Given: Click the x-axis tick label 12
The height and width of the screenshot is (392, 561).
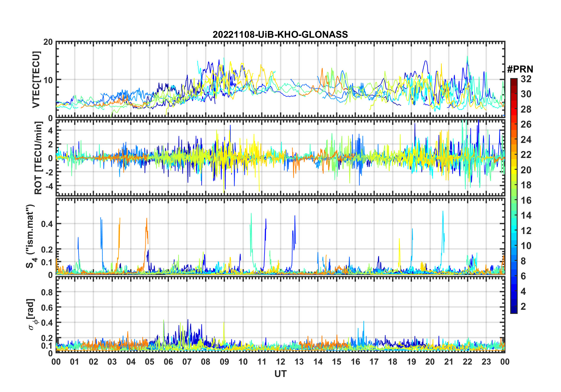Looking at the screenshot, I should coord(280,362).
